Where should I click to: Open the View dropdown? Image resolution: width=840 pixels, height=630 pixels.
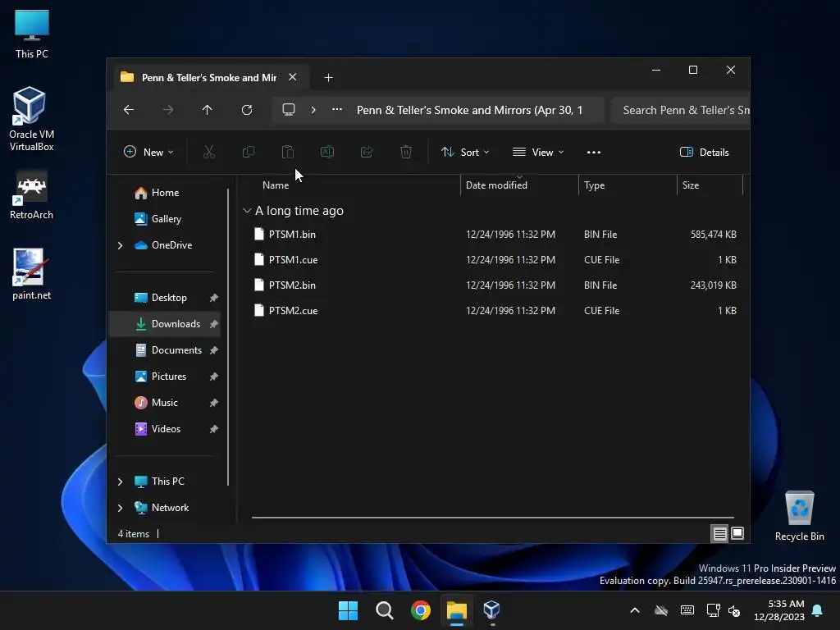coord(538,152)
